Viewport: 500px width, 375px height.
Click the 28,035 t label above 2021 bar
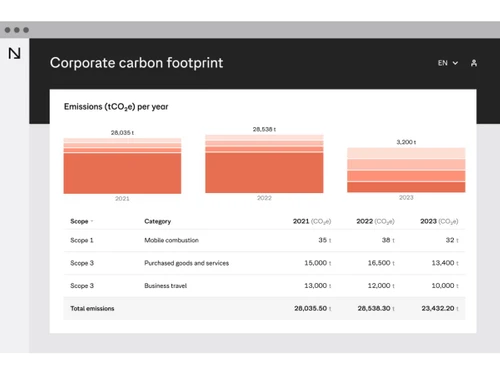point(122,133)
